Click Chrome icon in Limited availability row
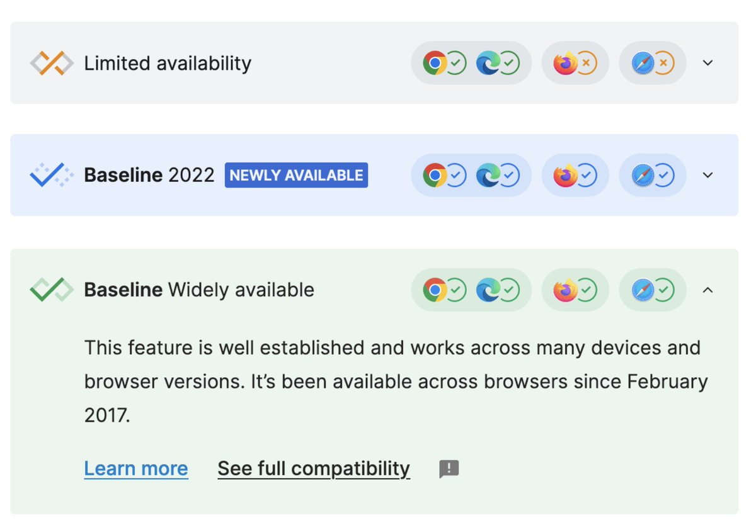 tap(435, 63)
